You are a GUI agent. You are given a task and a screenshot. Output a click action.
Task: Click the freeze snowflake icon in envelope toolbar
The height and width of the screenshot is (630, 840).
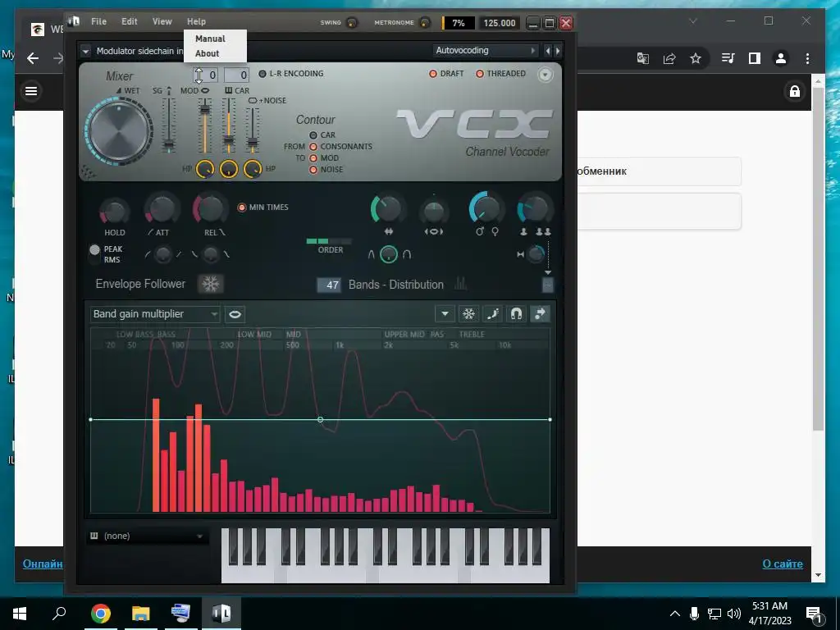pyautogui.click(x=468, y=314)
